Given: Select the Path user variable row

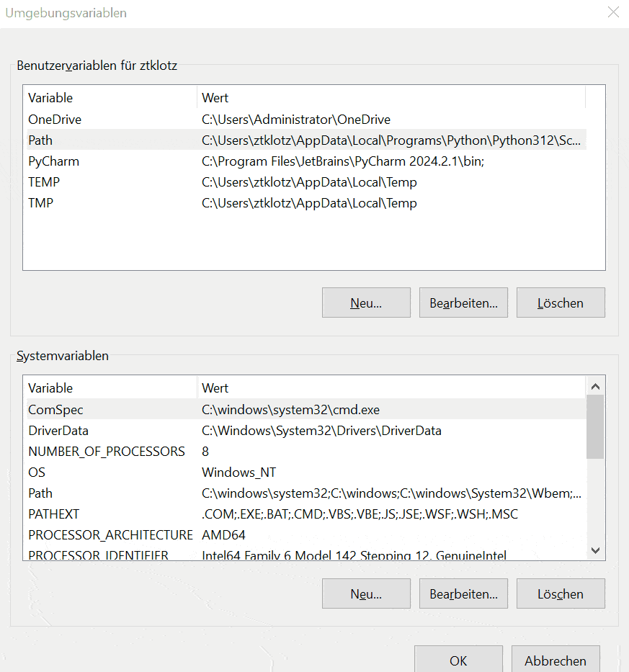Looking at the screenshot, I should 40,140.
